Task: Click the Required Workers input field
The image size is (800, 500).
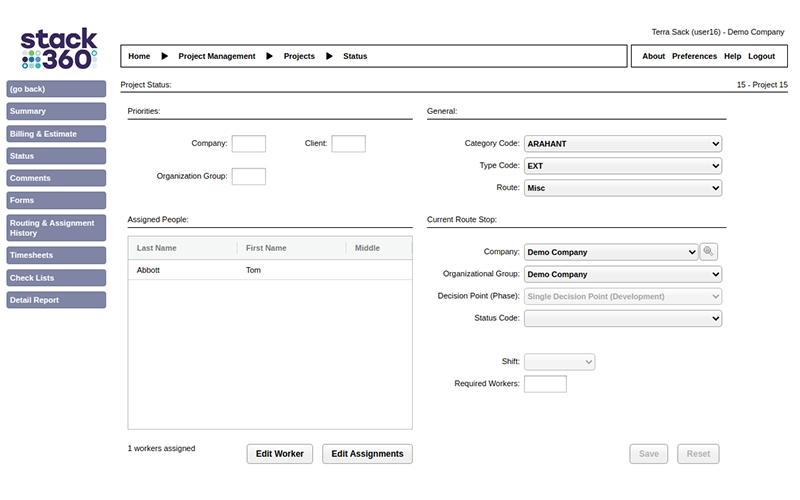Action: click(545, 384)
